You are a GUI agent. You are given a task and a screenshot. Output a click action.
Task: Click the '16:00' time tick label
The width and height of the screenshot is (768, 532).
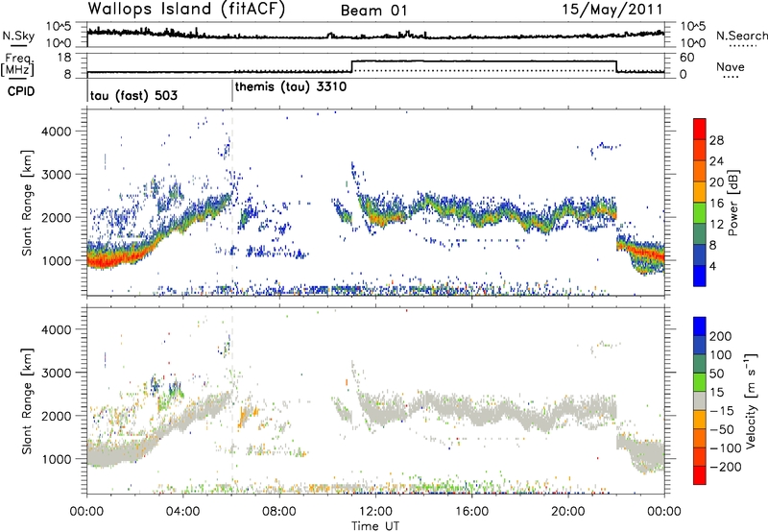tap(471, 512)
